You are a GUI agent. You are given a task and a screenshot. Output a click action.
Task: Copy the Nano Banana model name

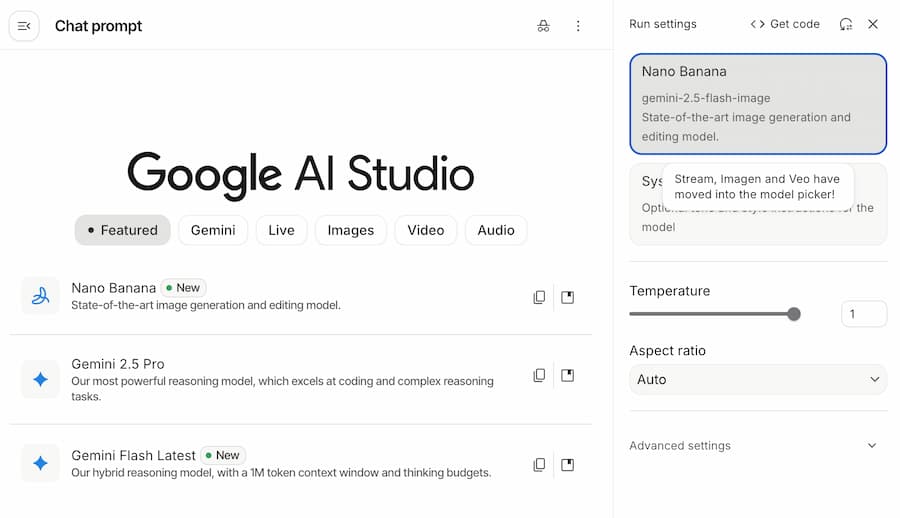coord(539,297)
